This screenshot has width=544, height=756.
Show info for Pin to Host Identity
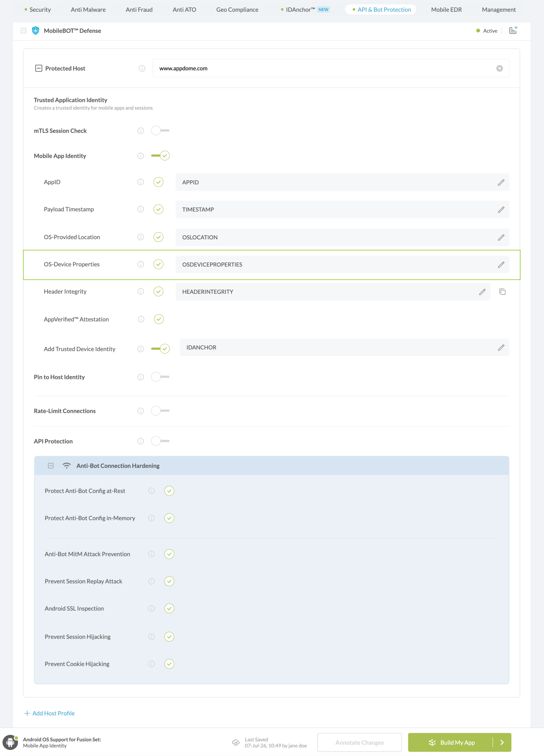pyautogui.click(x=141, y=377)
